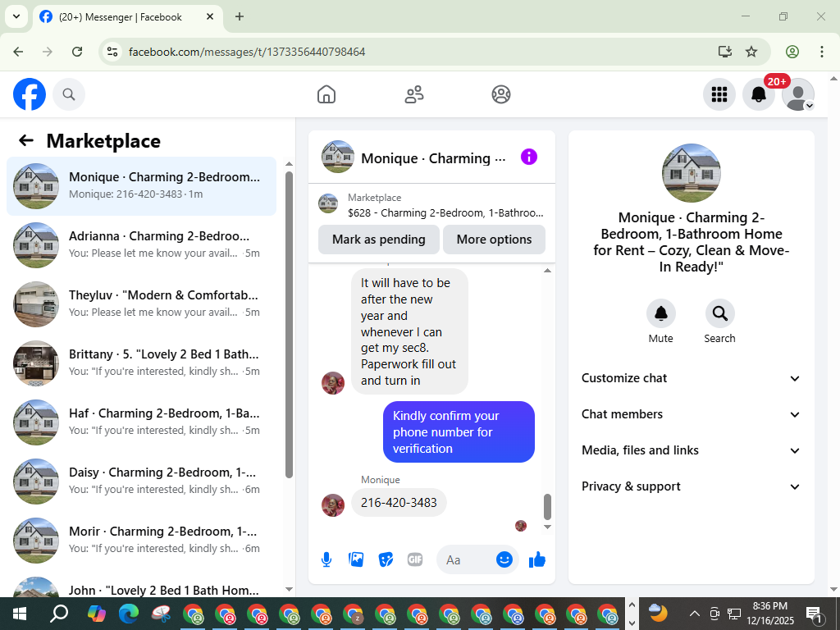This screenshot has width=840, height=630.
Task: Open the John Lovely 2 Bed conversation
Action: coord(141,587)
